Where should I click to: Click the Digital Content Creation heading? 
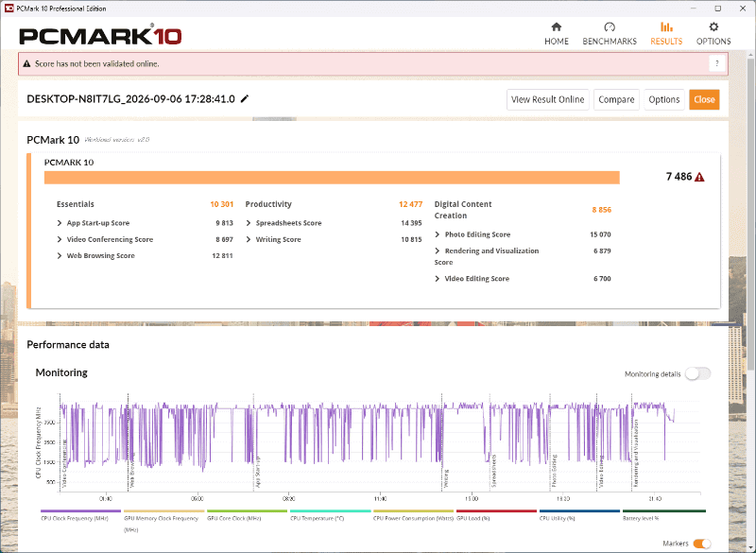coord(463,210)
